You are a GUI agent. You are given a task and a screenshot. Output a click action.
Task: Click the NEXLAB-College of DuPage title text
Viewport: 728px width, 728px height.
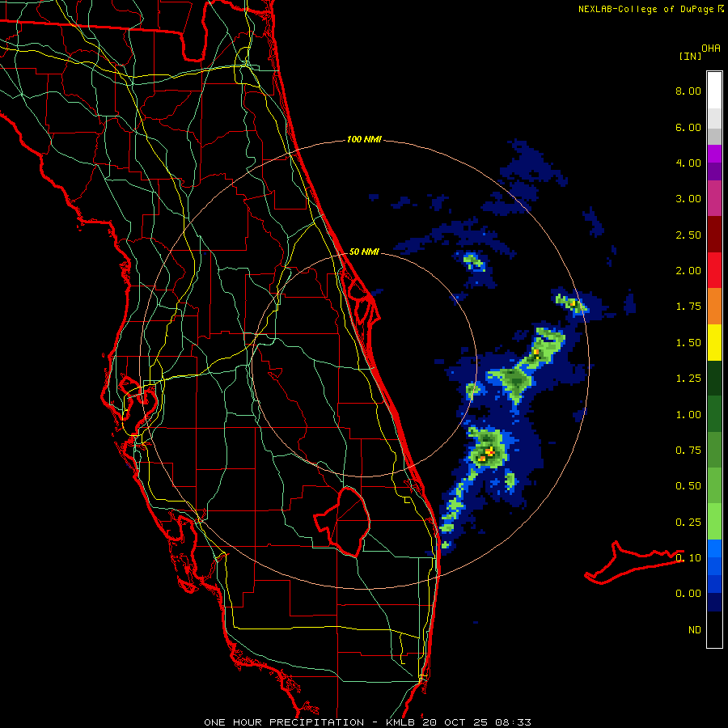(x=645, y=9)
